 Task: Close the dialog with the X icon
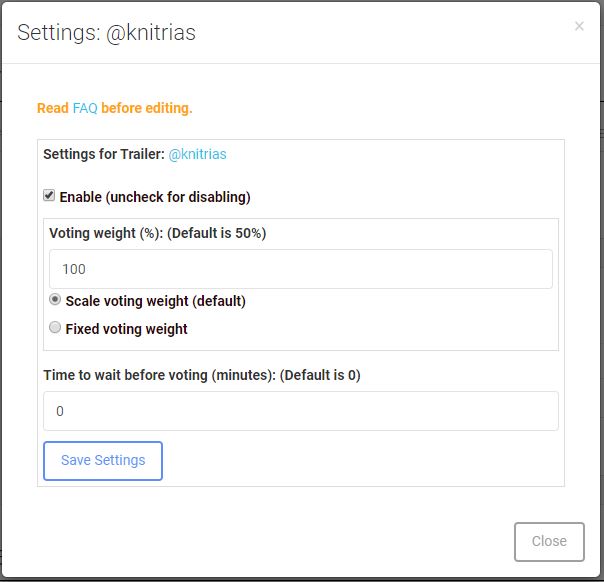579,27
